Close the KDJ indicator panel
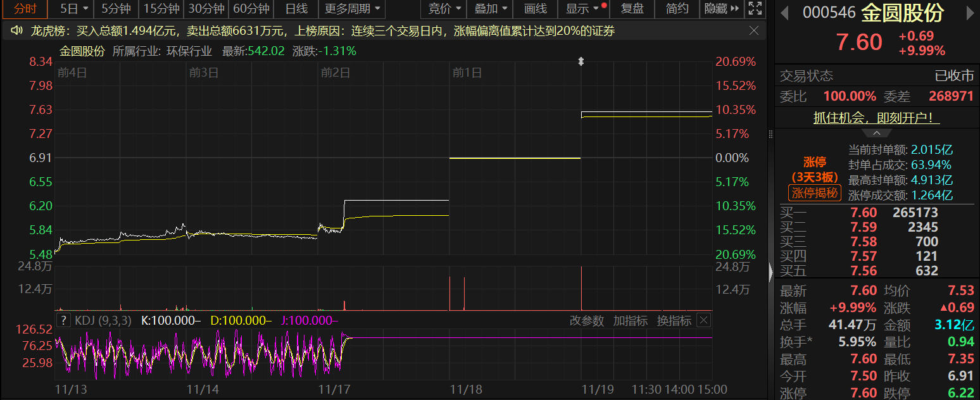 (703, 321)
